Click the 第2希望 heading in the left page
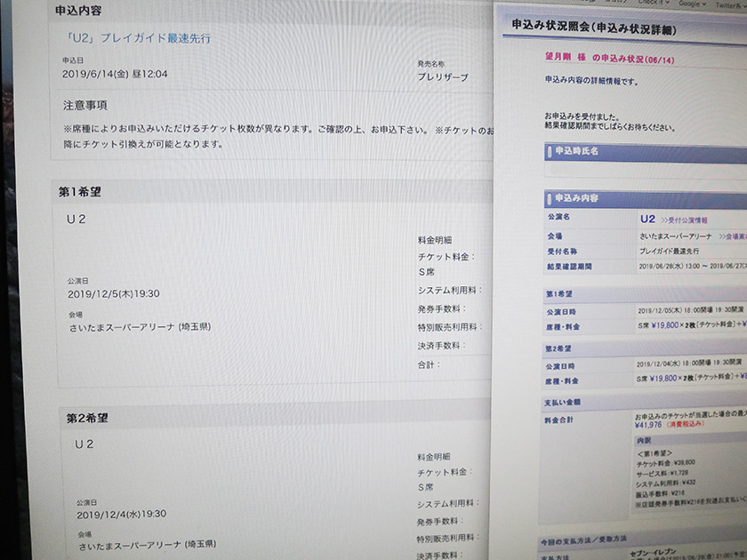The width and height of the screenshot is (747, 560). tap(87, 418)
